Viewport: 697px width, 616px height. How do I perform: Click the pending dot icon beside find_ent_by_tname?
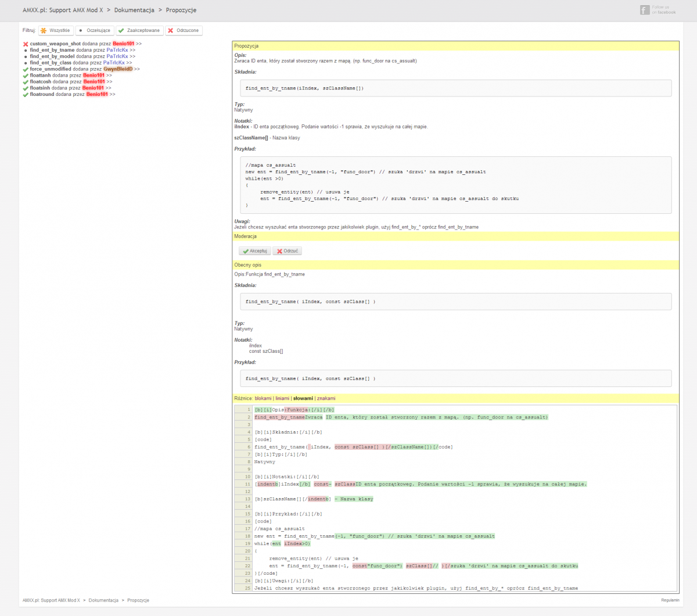[26, 51]
